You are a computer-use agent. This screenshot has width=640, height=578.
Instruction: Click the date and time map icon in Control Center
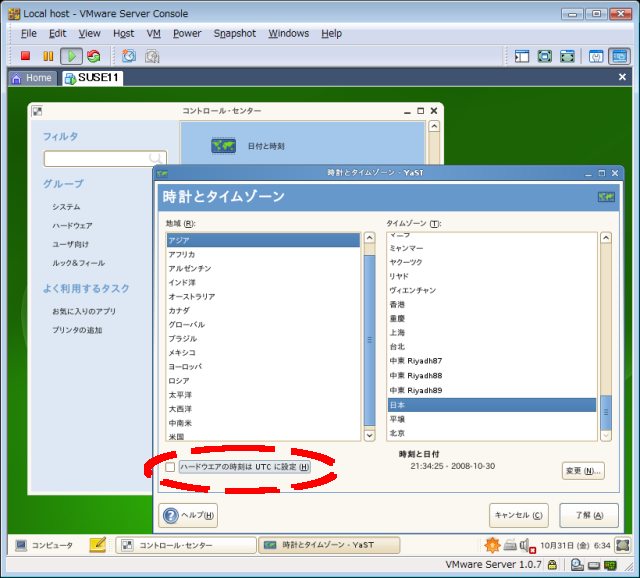pos(223,146)
